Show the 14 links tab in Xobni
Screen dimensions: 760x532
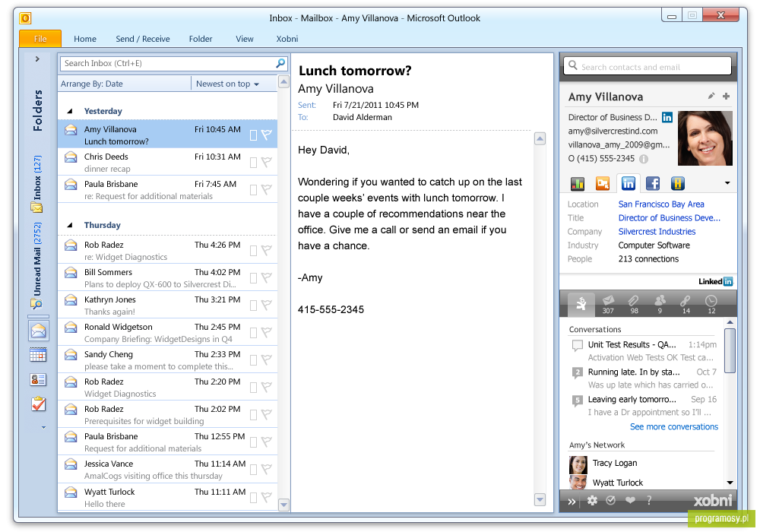click(686, 304)
